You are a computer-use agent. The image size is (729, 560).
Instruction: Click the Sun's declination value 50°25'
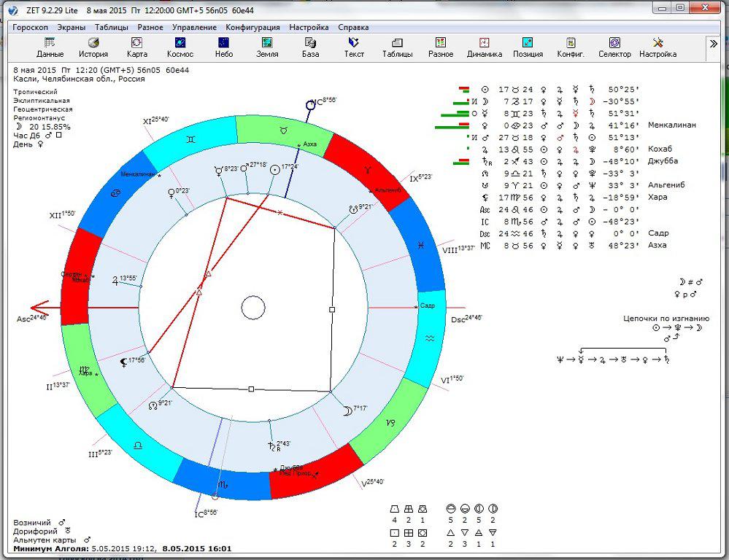(x=624, y=89)
